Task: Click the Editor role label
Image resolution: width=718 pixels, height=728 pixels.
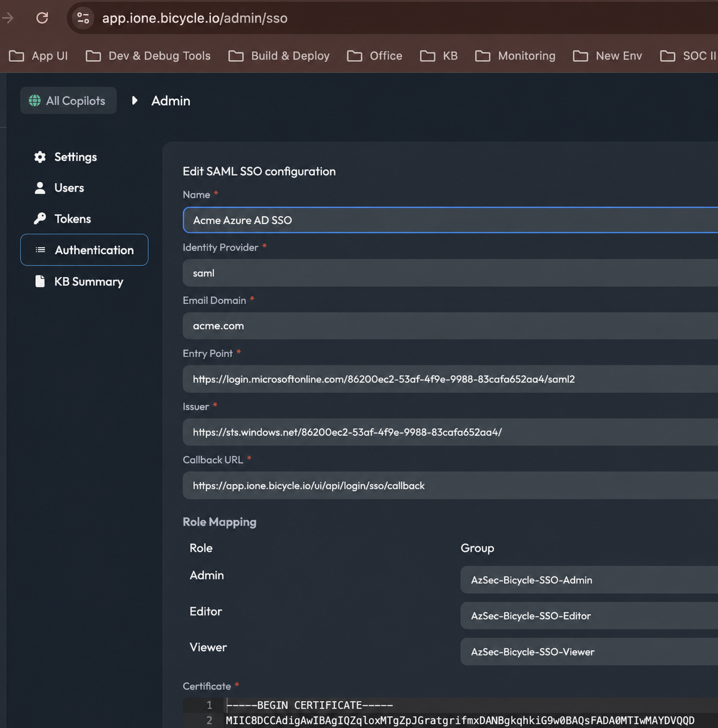Action: tap(206, 611)
